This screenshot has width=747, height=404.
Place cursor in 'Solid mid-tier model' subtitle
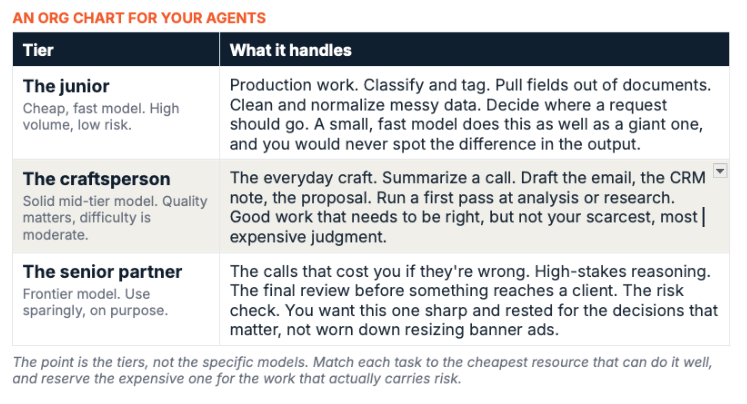[115, 218]
